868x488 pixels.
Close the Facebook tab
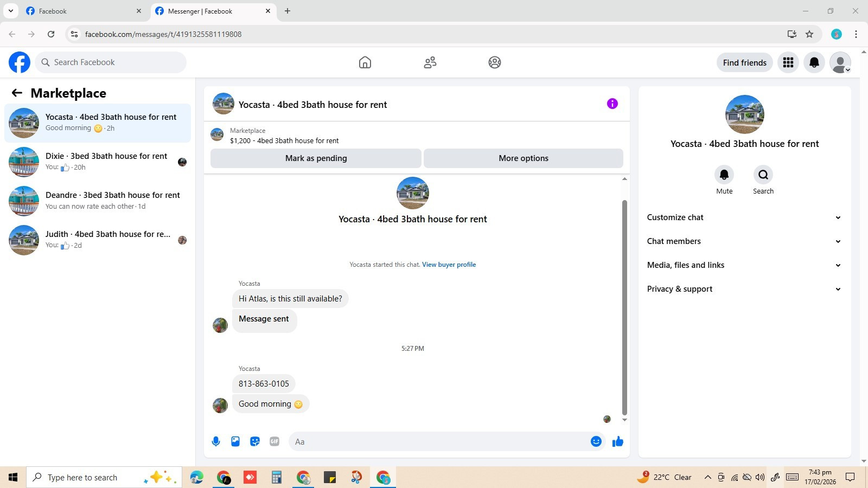tap(139, 11)
